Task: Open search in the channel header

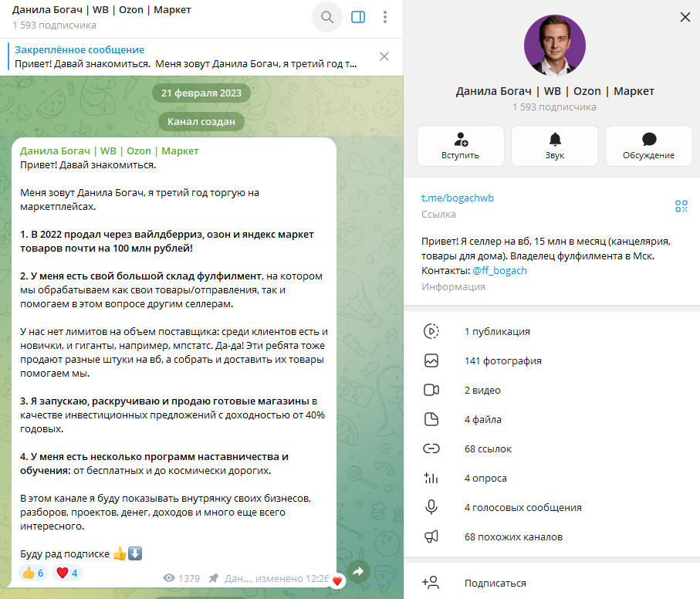Action: pos(327,18)
